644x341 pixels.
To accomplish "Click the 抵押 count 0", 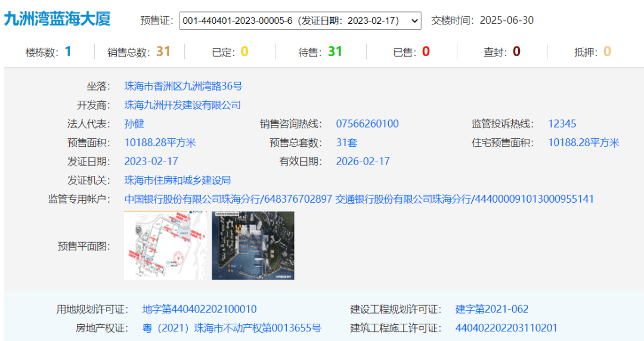I will pos(607,51).
